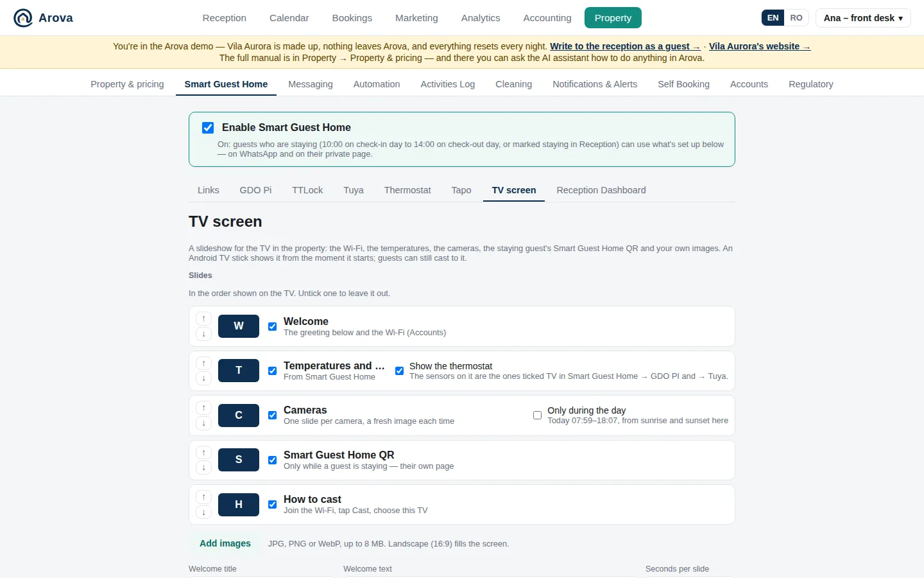Untick the Cameras slide checkbox

click(x=273, y=416)
